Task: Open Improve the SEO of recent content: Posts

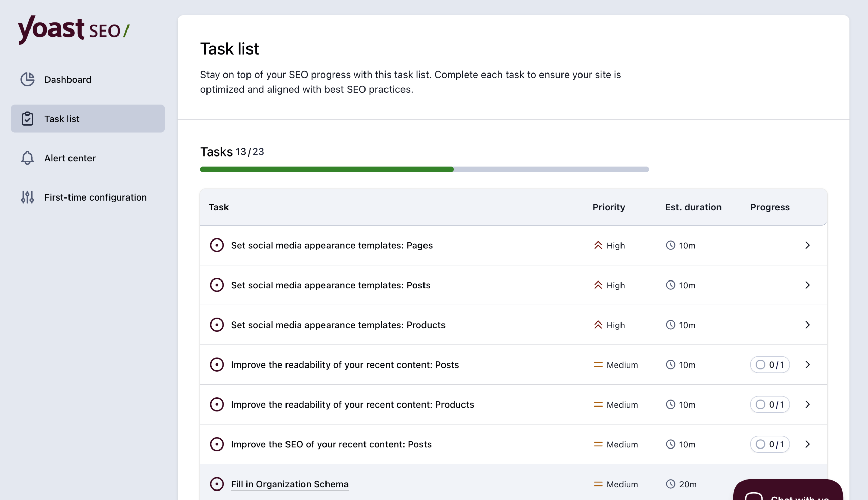Action: (331, 444)
